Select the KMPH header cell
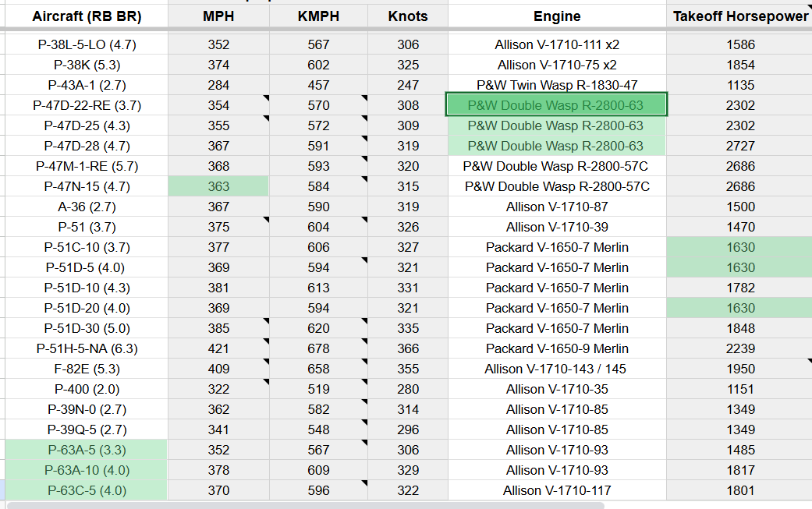Screen dimensions: 812x509 [x=318, y=16]
